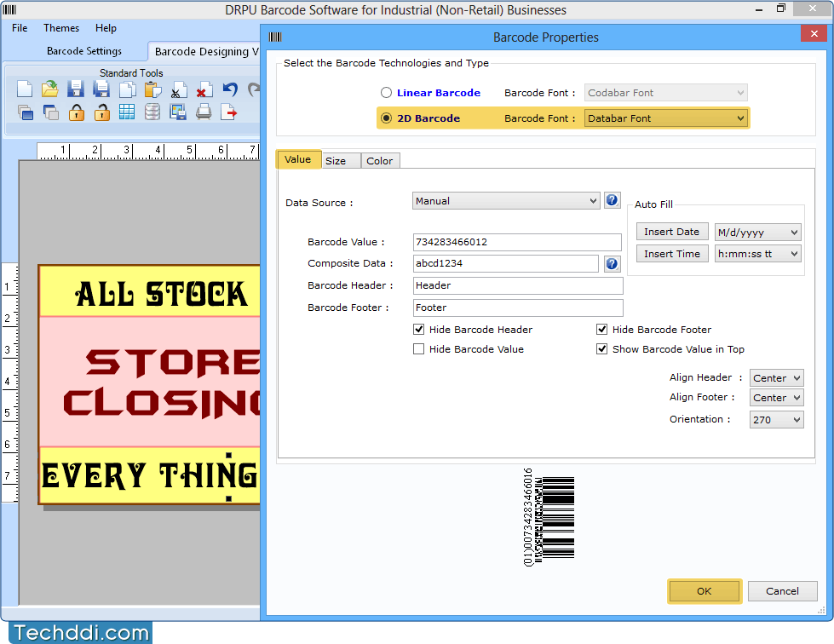The image size is (834, 644).
Task: Open the Codabar Font dropdown
Action: click(666, 93)
